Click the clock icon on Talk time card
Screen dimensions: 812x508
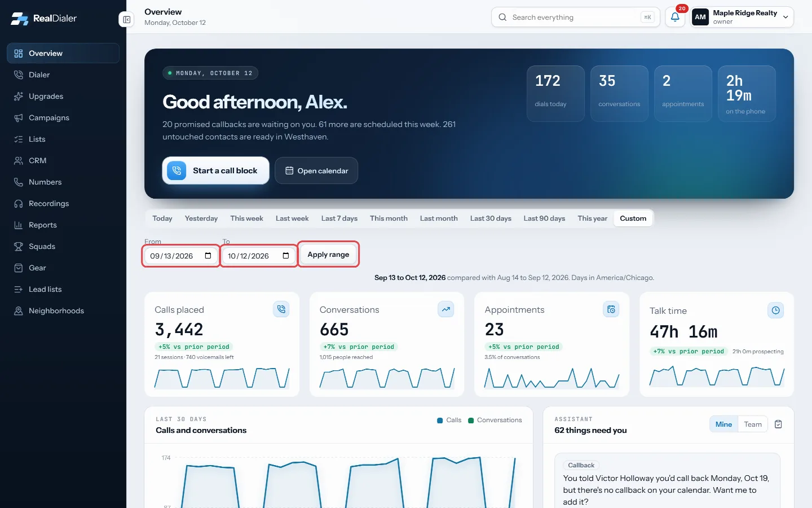pyautogui.click(x=776, y=310)
